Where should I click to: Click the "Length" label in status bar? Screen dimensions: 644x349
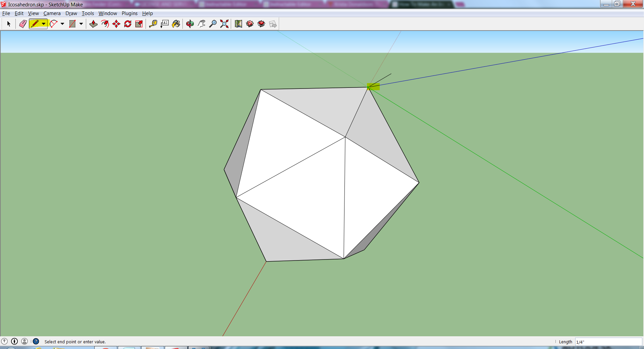click(x=566, y=342)
